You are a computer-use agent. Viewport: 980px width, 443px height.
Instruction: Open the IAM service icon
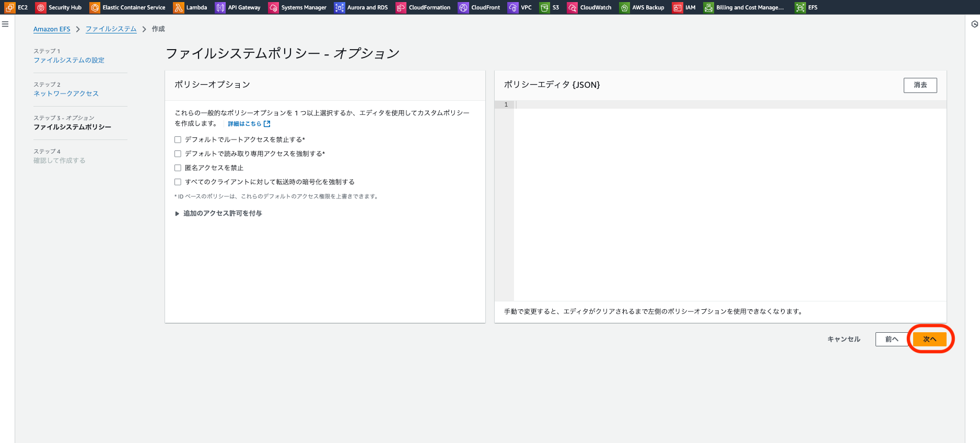coord(678,7)
